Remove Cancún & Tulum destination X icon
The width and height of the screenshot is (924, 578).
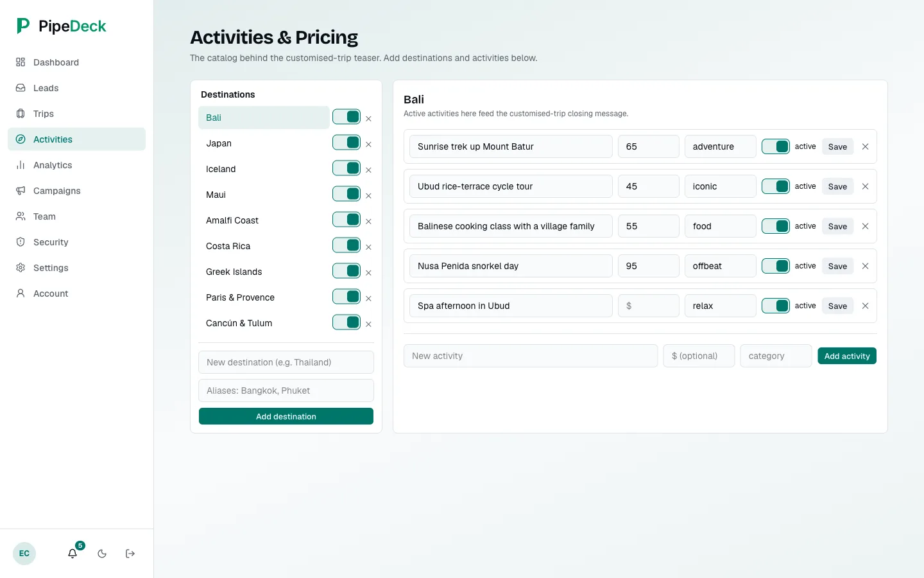point(368,324)
